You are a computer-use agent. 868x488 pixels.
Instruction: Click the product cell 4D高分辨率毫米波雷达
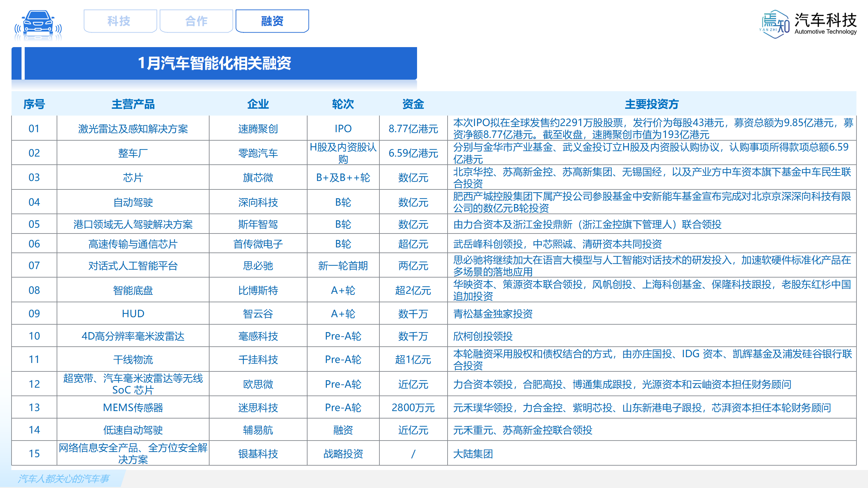[x=133, y=336]
